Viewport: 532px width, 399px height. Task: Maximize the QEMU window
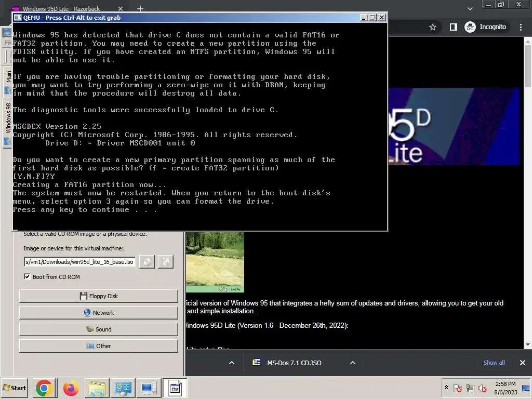[373, 17]
